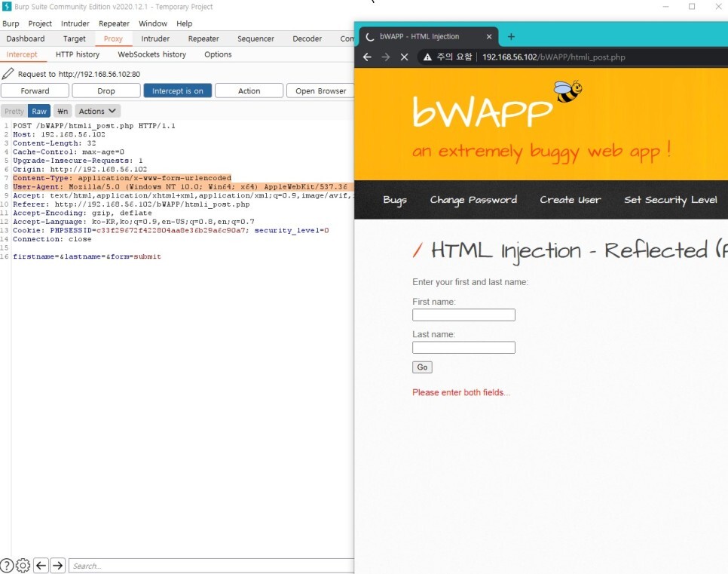The image size is (728, 574).
Task: Click the Connection: close header line
Action: pos(52,239)
